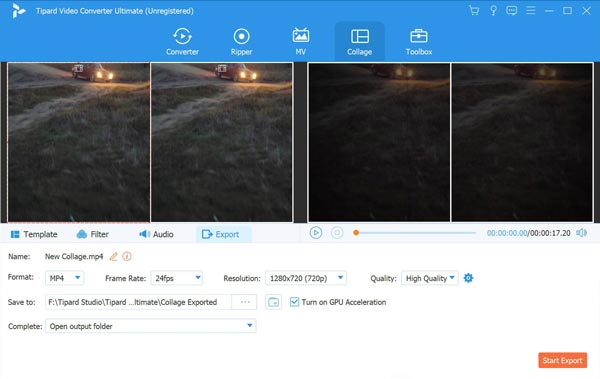Click the Save to path field
The image size is (600, 379).
(138, 302)
